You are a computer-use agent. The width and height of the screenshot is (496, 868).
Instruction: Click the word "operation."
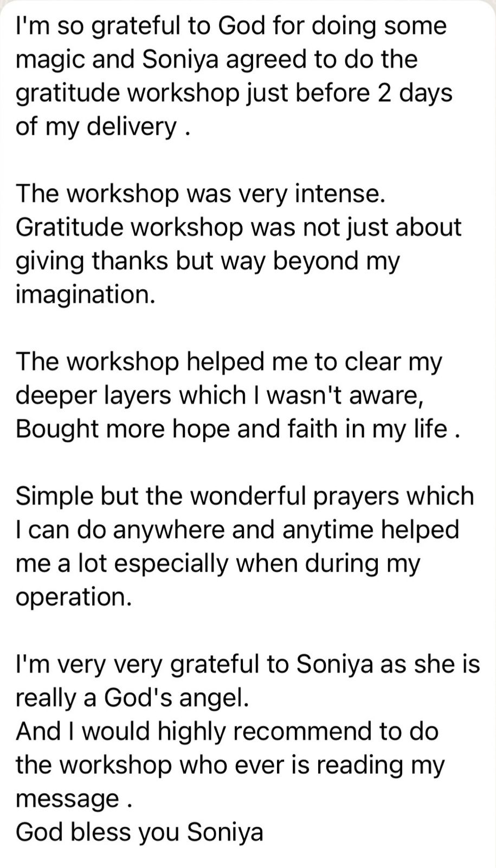click(74, 597)
